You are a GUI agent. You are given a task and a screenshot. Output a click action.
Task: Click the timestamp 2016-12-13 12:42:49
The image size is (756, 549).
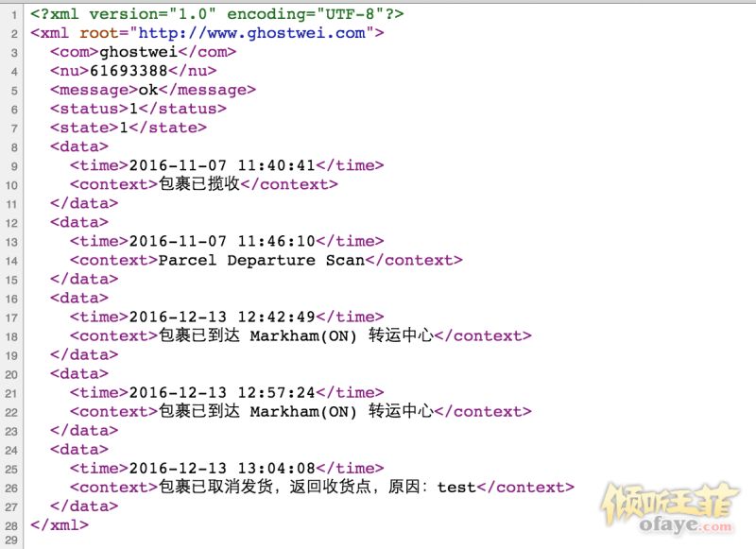221,317
